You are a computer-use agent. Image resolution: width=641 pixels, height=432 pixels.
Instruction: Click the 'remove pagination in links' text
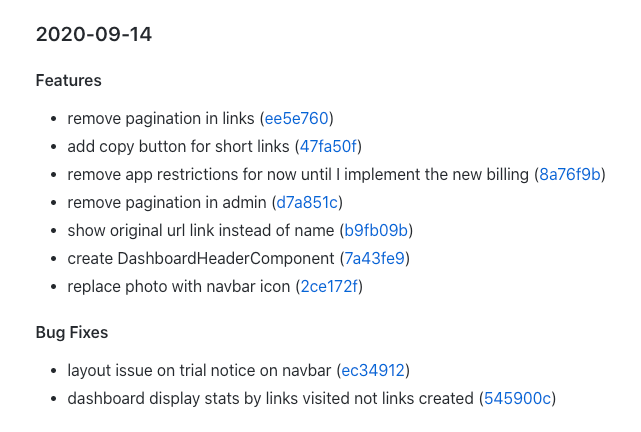tap(160, 118)
